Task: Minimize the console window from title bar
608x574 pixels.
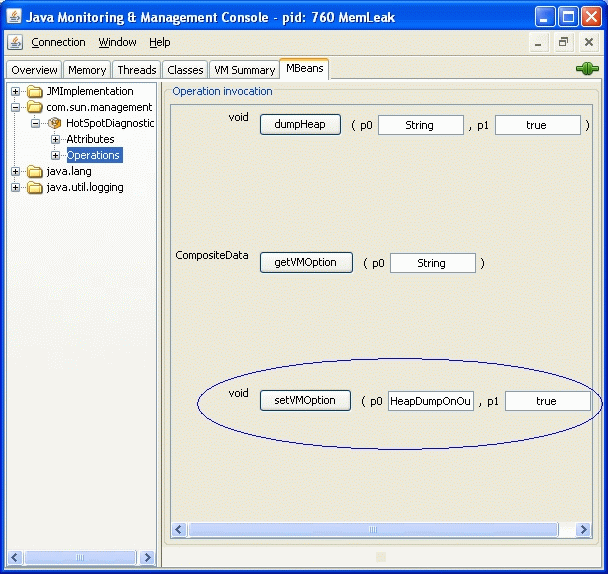Action: click(544, 17)
